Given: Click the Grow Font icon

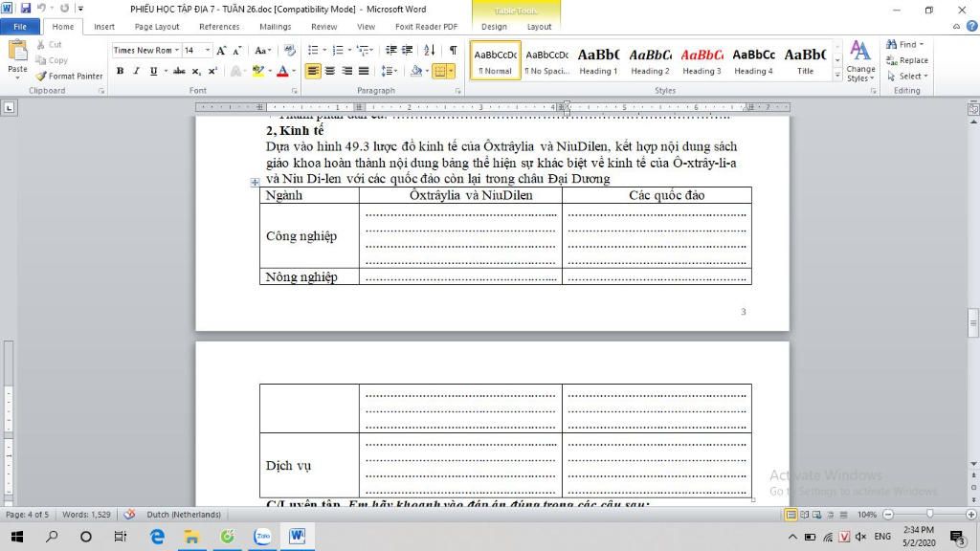Looking at the screenshot, I should pyautogui.click(x=221, y=51).
